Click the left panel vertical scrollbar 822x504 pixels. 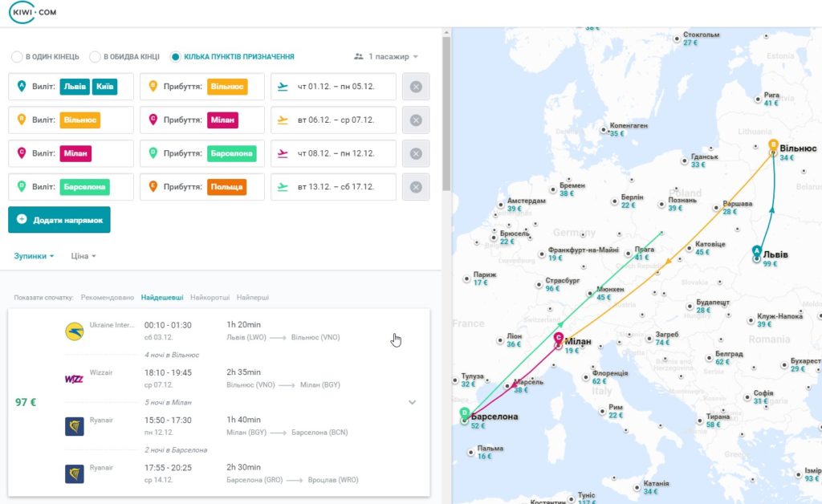tap(446, 112)
